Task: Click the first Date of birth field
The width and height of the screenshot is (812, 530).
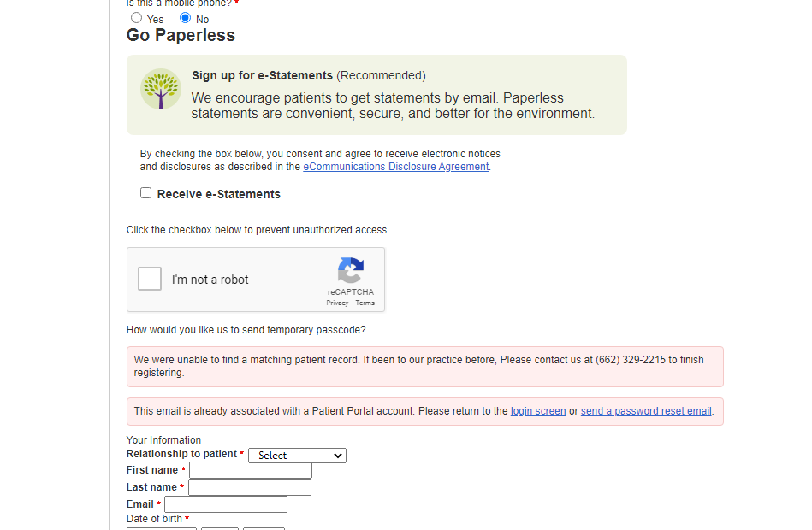Action: pos(162,528)
